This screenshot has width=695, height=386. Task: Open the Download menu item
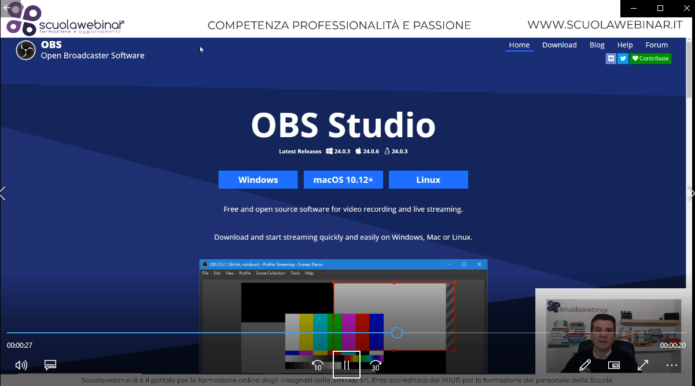click(559, 45)
